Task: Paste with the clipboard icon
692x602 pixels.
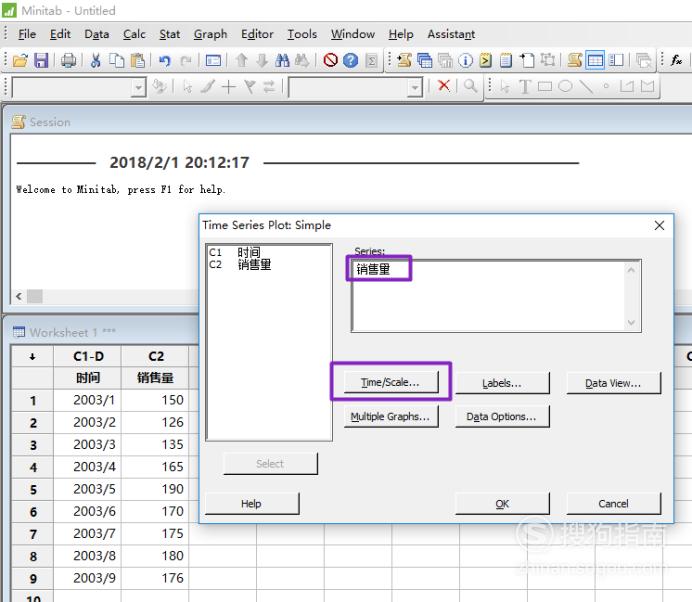Action: [x=138, y=60]
